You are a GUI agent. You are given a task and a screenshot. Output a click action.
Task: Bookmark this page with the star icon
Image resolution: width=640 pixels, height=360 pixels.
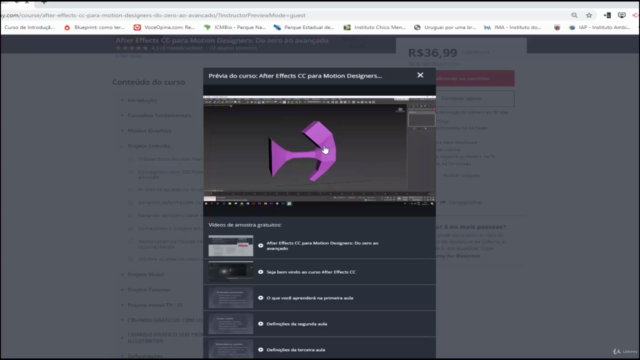pos(589,15)
